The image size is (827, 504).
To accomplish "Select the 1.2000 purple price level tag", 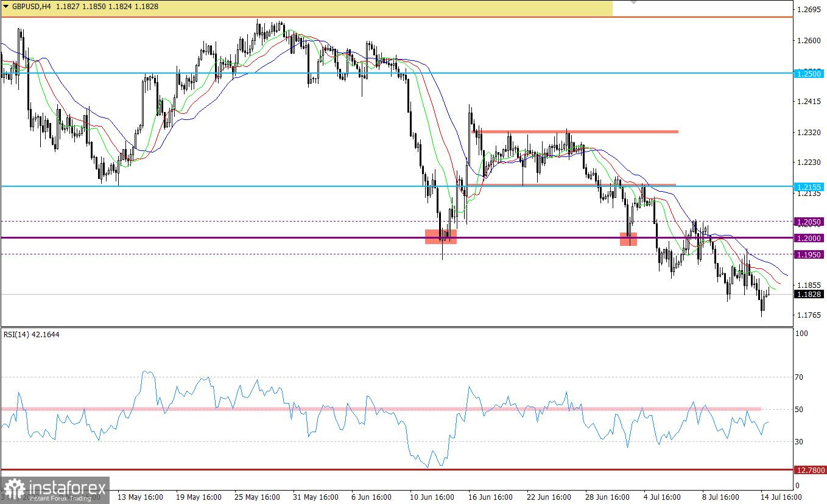I will click(x=810, y=238).
